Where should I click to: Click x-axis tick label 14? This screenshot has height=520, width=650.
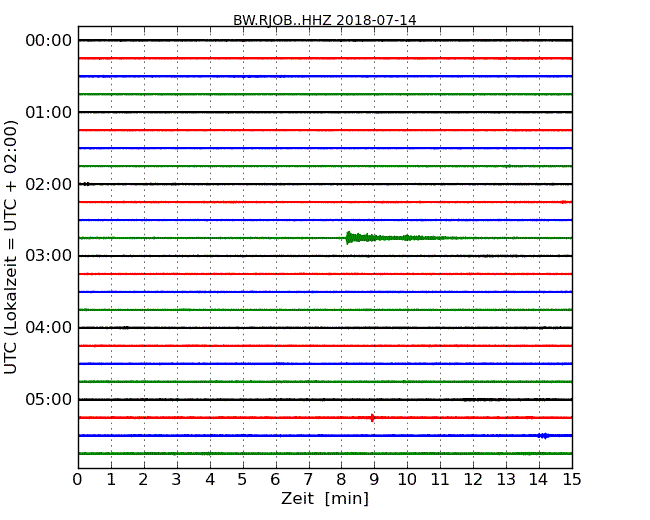tap(539, 480)
